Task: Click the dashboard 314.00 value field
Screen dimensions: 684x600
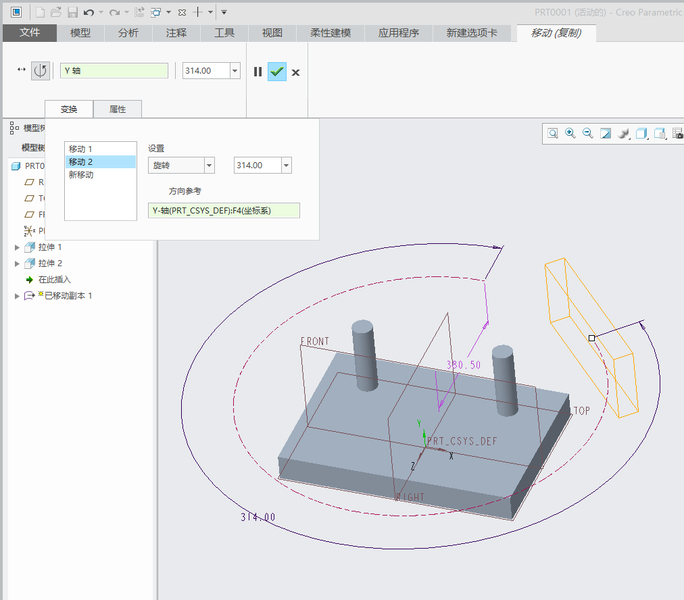Action: click(x=206, y=71)
